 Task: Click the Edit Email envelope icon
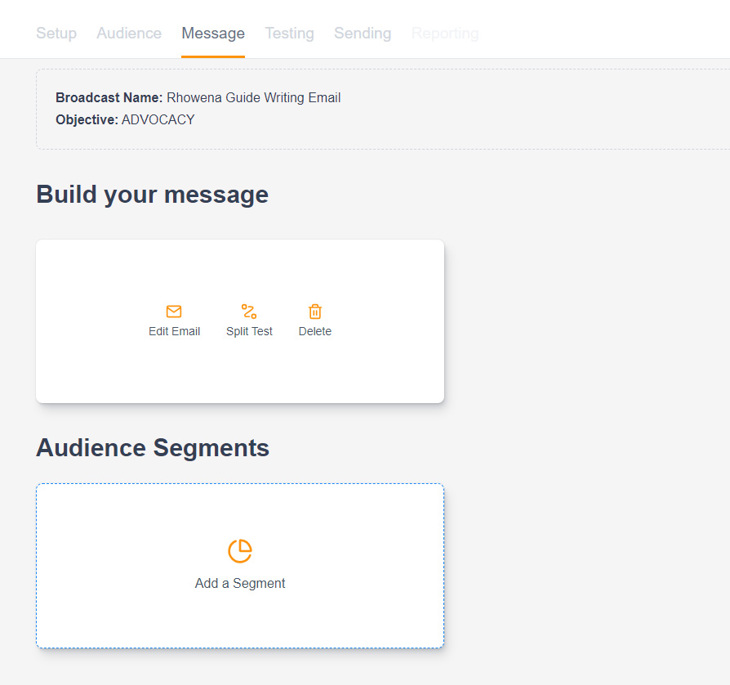tap(174, 311)
